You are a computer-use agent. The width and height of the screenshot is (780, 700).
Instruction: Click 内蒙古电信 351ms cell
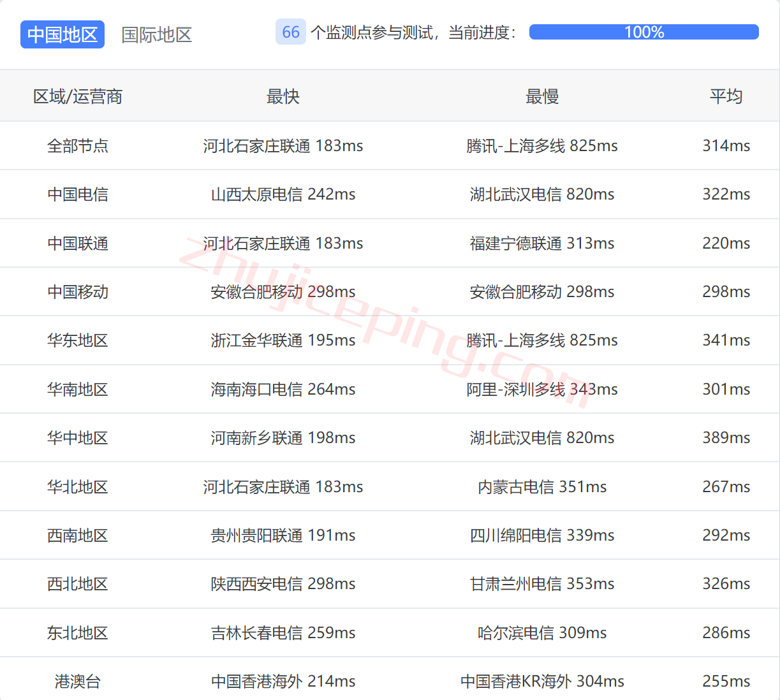click(x=542, y=486)
